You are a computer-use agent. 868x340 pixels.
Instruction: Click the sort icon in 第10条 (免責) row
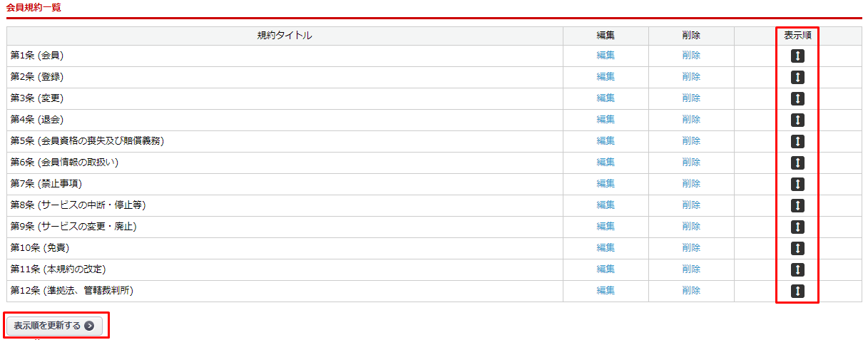797,249
